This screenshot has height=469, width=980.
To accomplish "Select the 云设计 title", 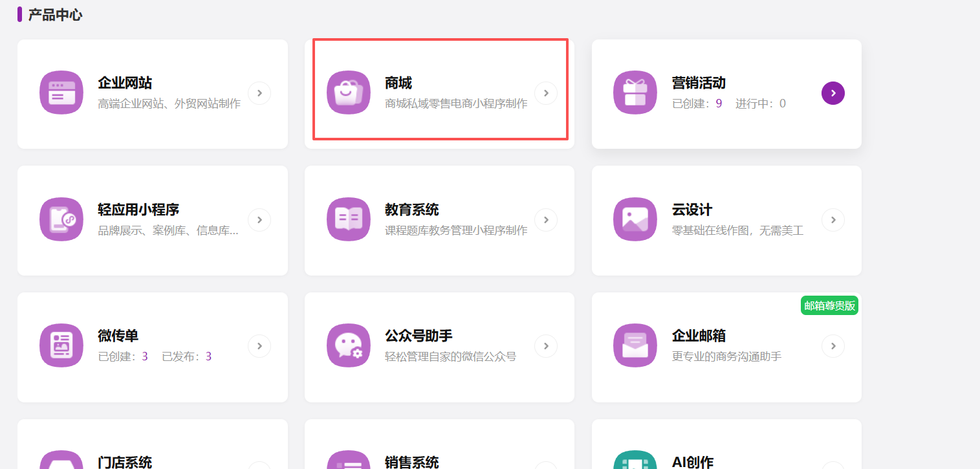I will click(692, 210).
